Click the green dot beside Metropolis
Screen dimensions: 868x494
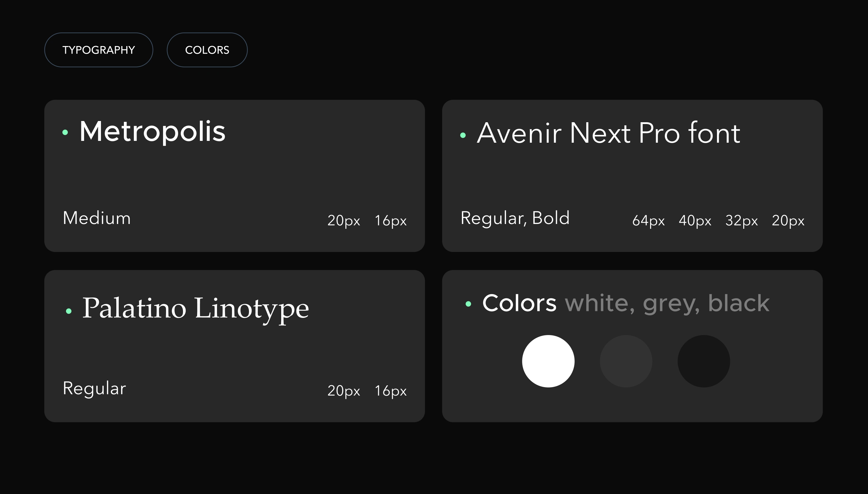click(65, 132)
